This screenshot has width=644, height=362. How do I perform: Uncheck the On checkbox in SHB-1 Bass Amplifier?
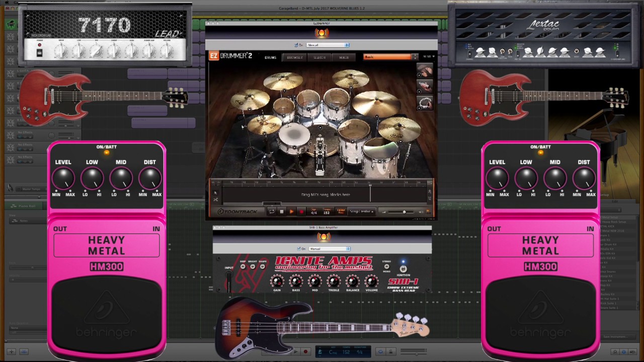(298, 249)
